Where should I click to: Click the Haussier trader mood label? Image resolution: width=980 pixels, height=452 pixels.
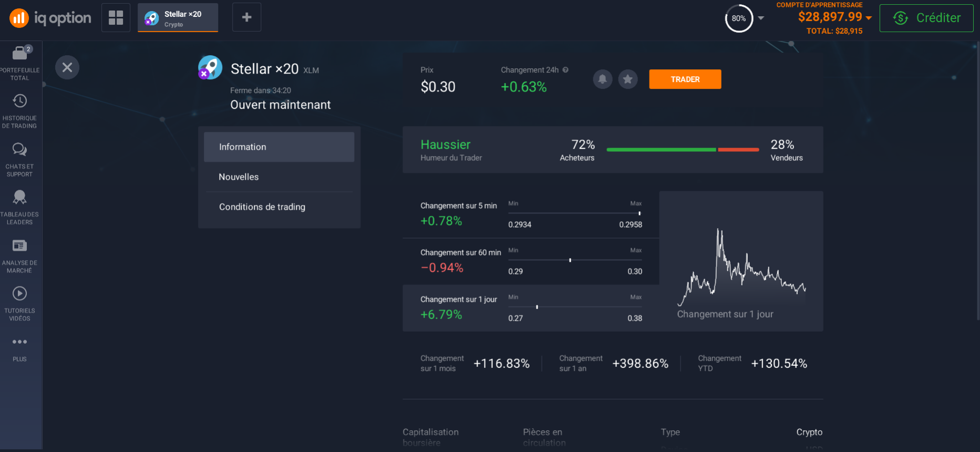446,145
